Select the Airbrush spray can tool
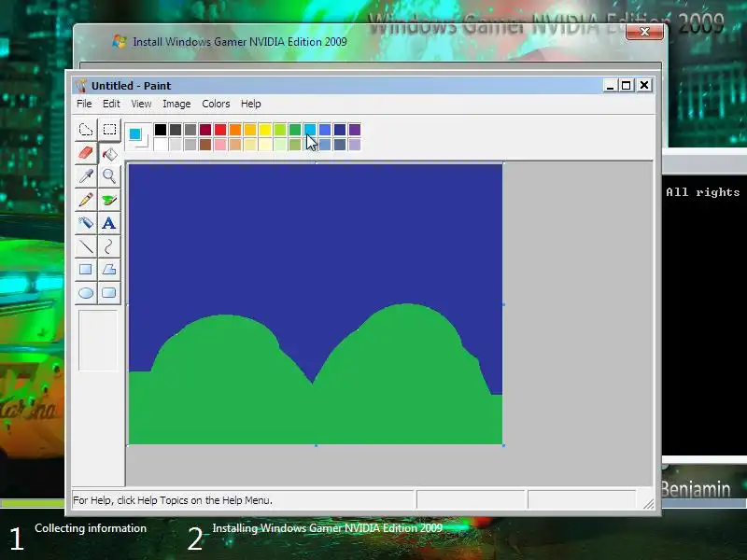 (86, 223)
